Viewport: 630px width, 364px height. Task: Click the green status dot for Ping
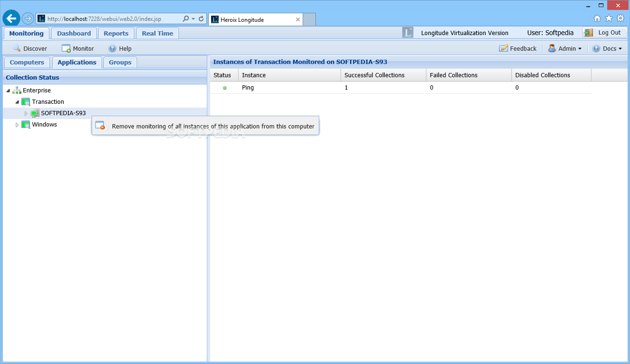[x=224, y=88]
